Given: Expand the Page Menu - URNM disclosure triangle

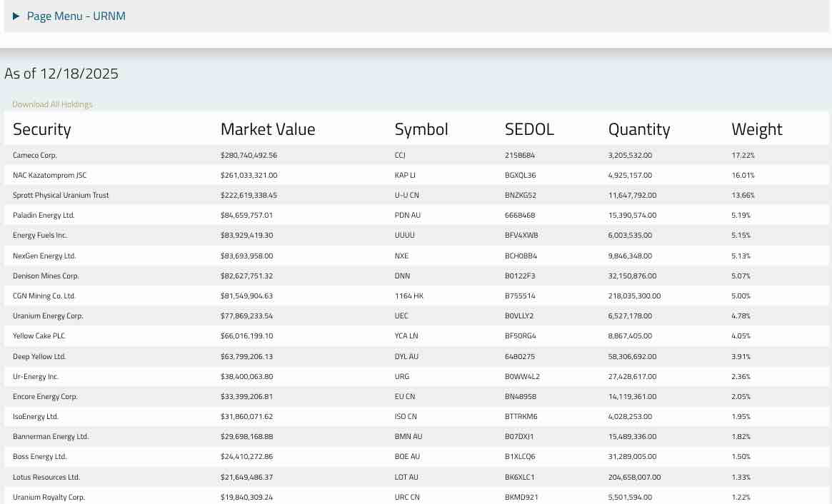Looking at the screenshot, I should click(x=16, y=16).
